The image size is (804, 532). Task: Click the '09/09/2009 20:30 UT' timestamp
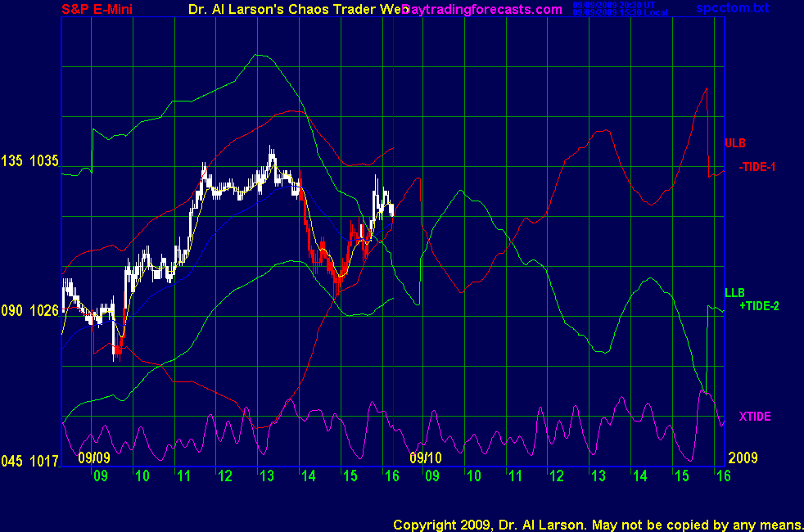coord(614,5)
